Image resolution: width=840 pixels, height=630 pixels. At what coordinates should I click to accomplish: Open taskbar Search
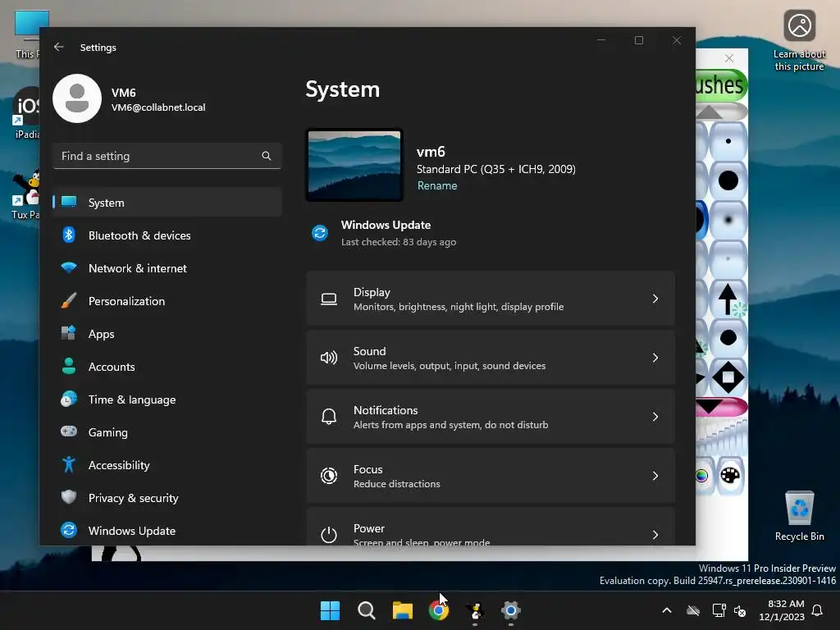pyautogui.click(x=367, y=610)
